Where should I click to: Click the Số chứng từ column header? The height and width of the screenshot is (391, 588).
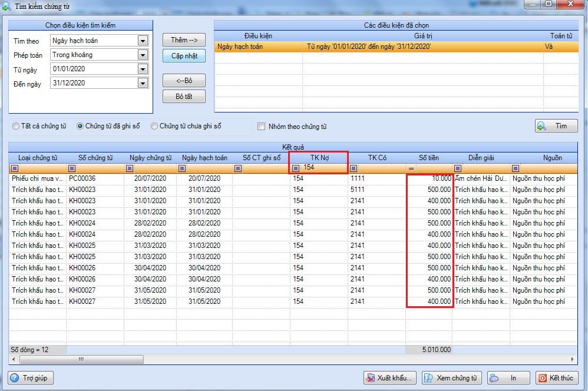click(95, 158)
